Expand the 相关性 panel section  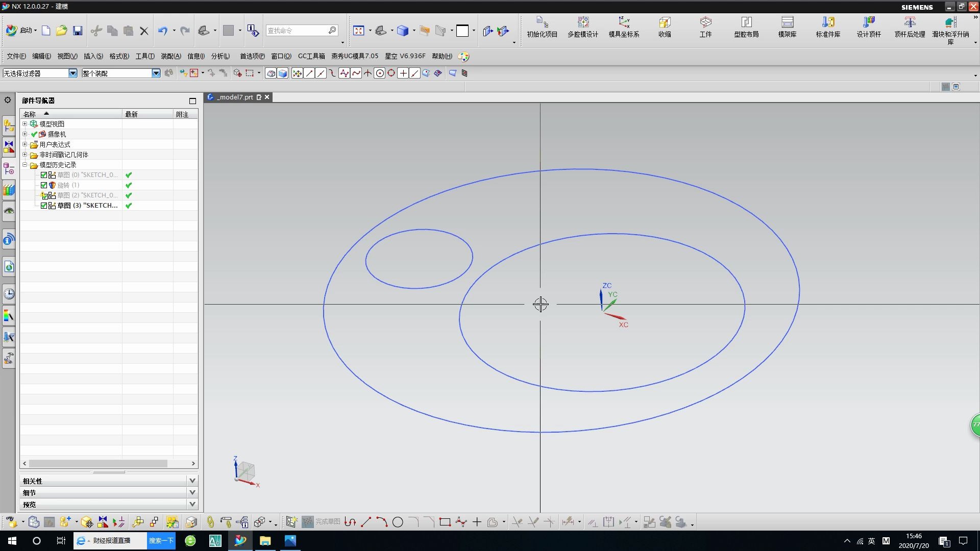(x=192, y=481)
